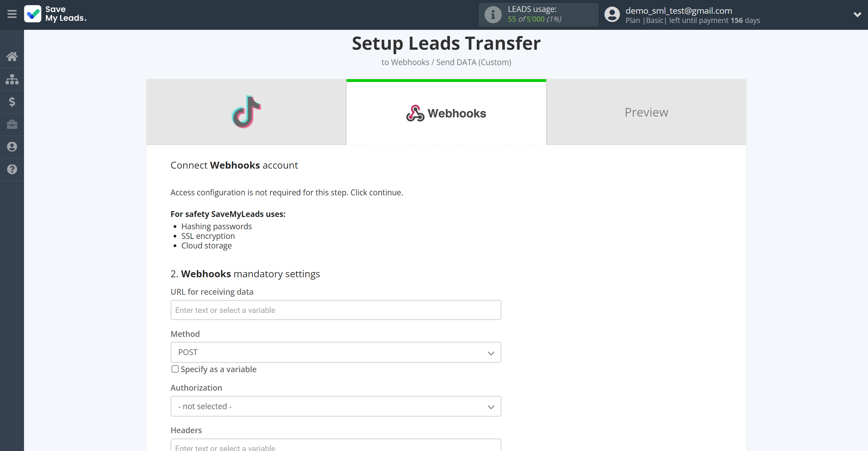Viewport: 868px width, 451px height.
Task: Click the Webhooks integration icon
Action: tap(414, 112)
